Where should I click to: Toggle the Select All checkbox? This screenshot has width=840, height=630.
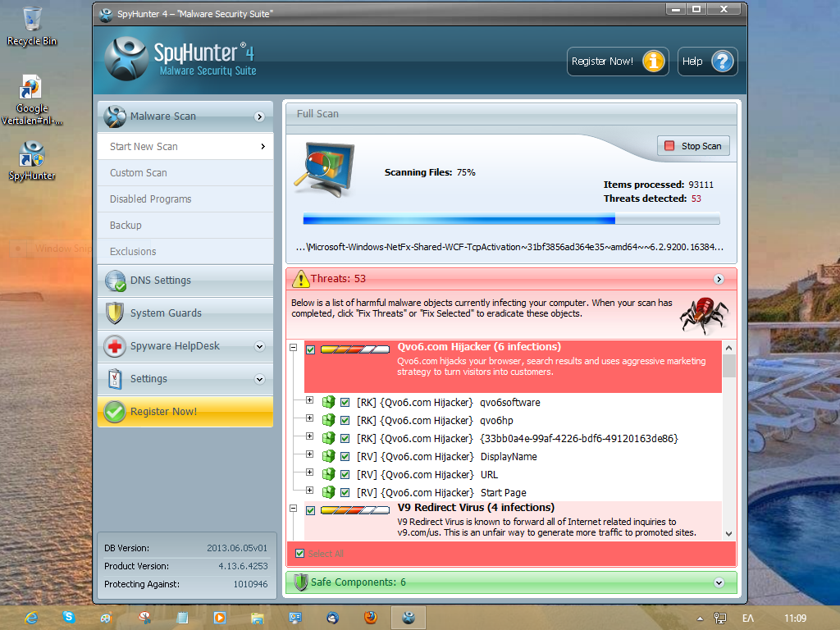(x=300, y=554)
